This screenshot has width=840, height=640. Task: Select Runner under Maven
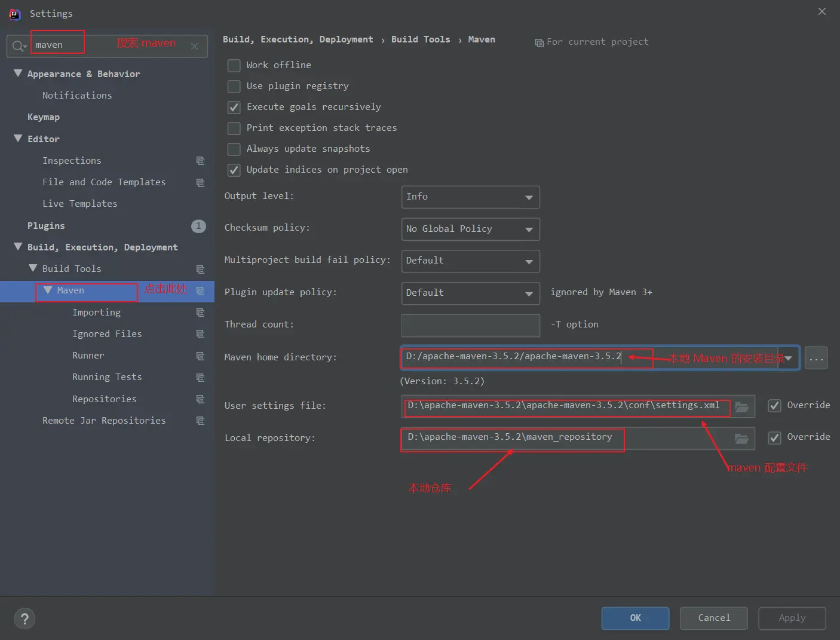[88, 356]
